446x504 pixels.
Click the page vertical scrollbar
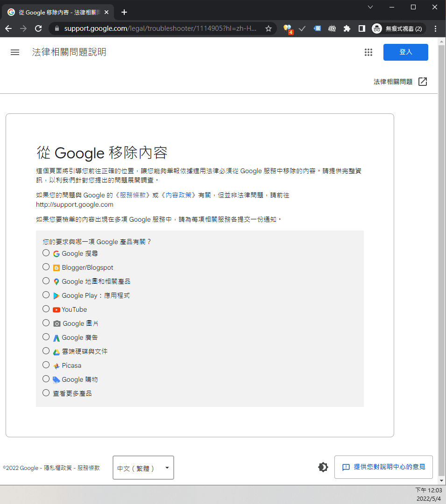pos(441,260)
